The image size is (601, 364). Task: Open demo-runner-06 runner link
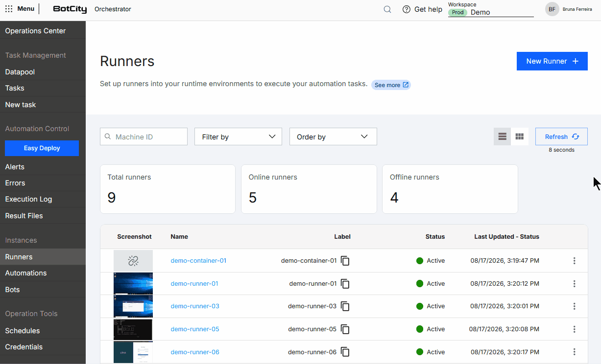tap(195, 352)
